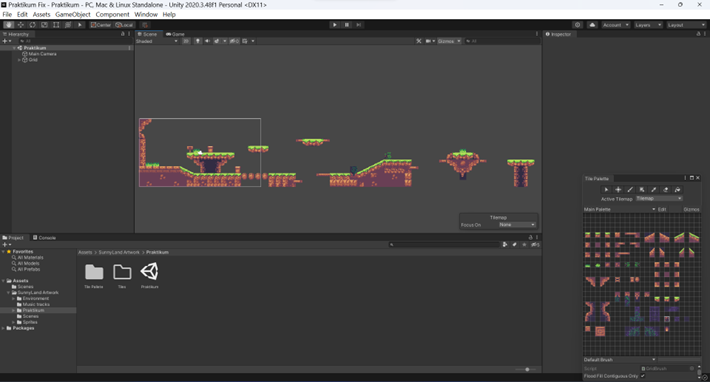
Task: Toggle 2D view mode in Scene toolbar
Action: 186,41
